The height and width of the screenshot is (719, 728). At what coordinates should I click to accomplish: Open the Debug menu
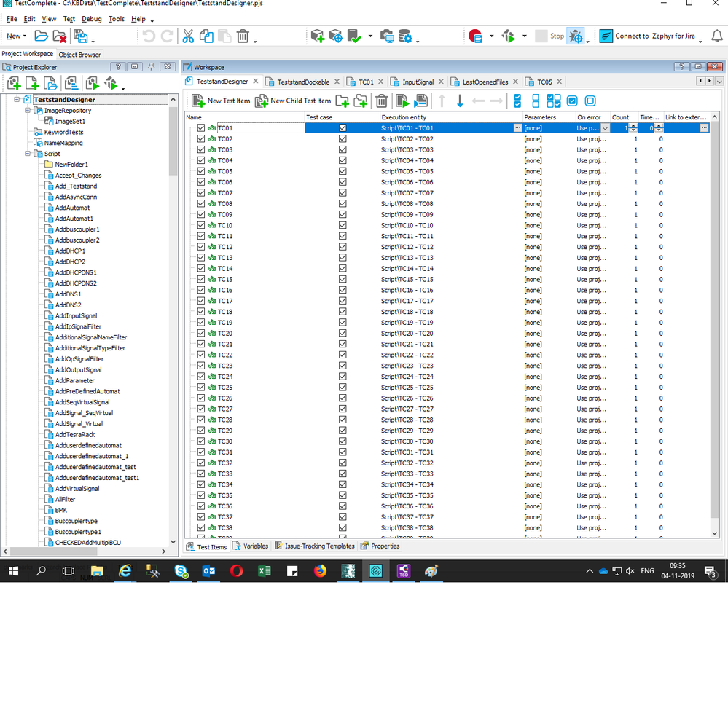(91, 19)
